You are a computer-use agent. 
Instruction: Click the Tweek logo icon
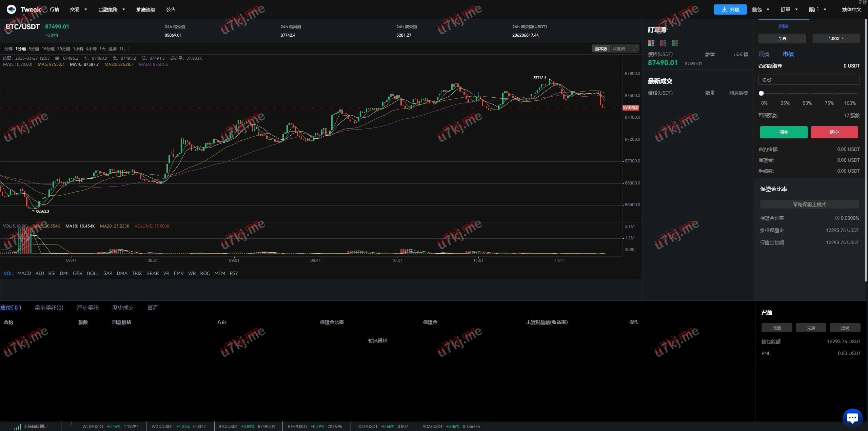coord(11,9)
